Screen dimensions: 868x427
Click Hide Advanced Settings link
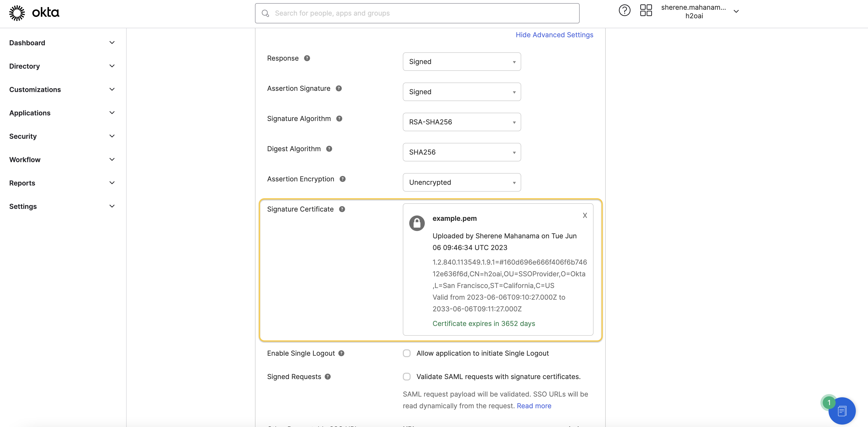pyautogui.click(x=554, y=35)
